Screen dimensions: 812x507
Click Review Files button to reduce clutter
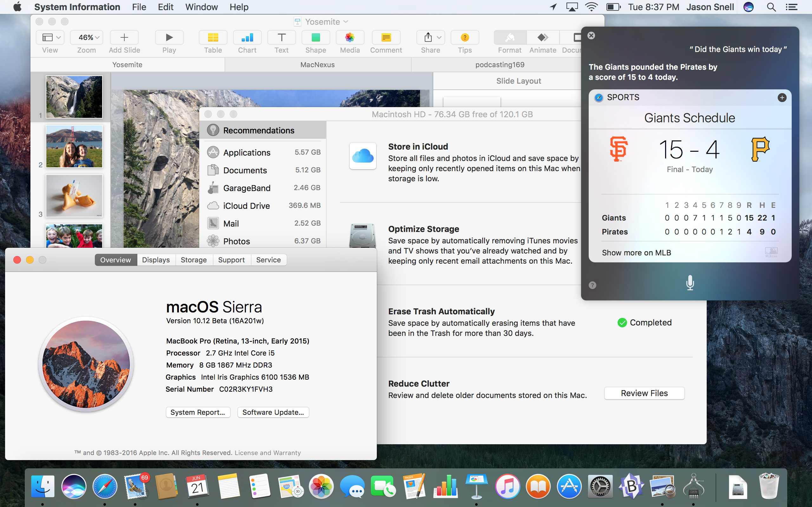click(644, 393)
